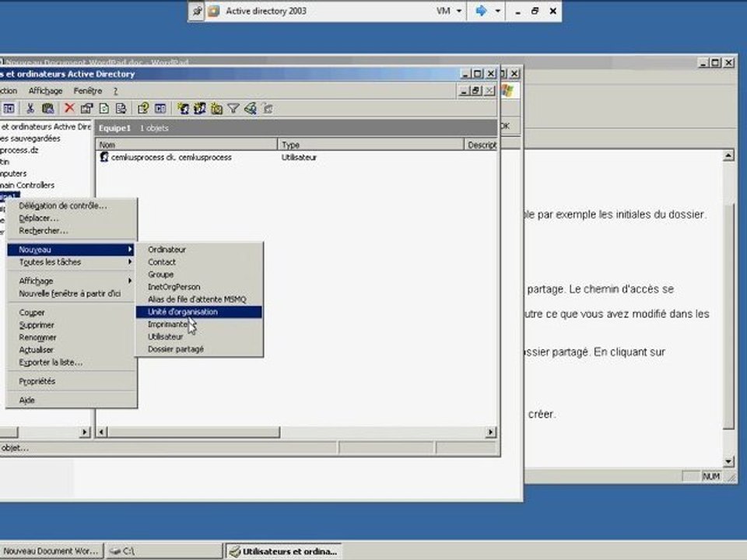
Task: Select Alias de file d'attente MSMQ
Action: (199, 299)
